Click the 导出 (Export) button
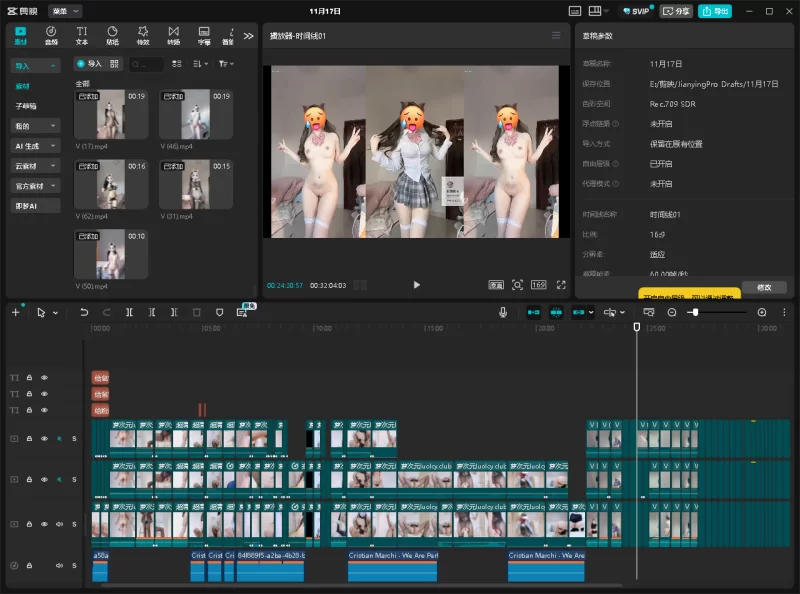The width and height of the screenshot is (800, 594). pyautogui.click(x=714, y=11)
